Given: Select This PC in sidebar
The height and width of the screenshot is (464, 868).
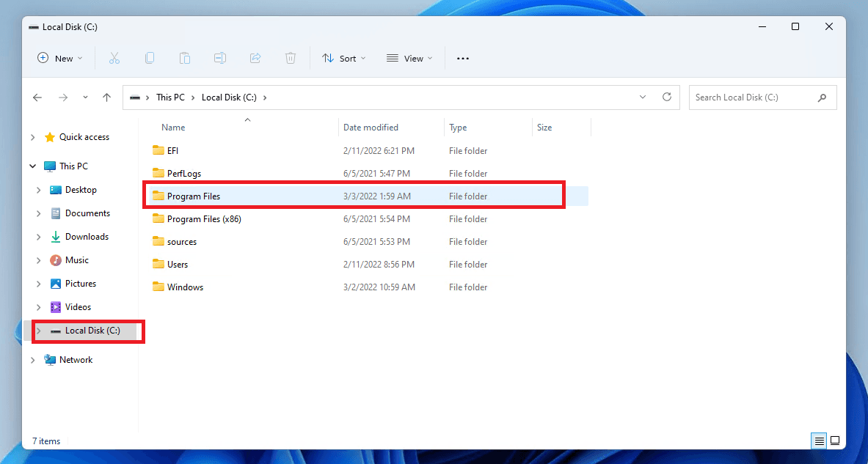Looking at the screenshot, I should [73, 166].
